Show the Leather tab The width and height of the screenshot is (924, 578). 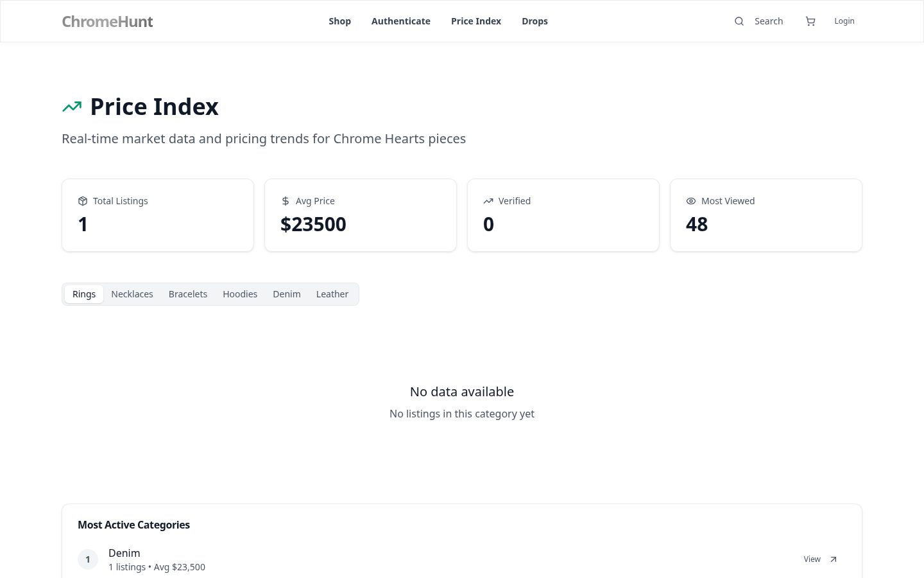[332, 294]
